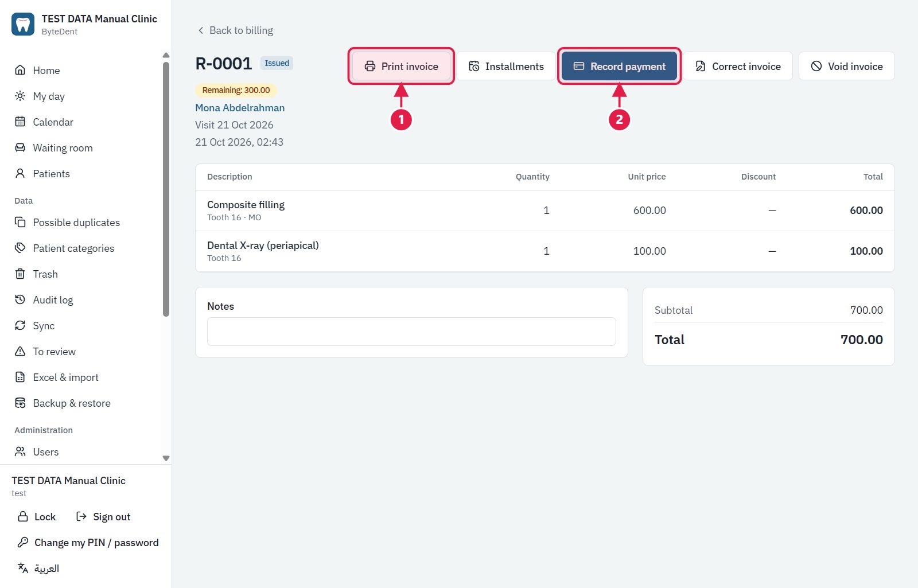Image resolution: width=918 pixels, height=588 pixels.
Task: Click the Remaining: 300.00 badge
Action: click(236, 90)
